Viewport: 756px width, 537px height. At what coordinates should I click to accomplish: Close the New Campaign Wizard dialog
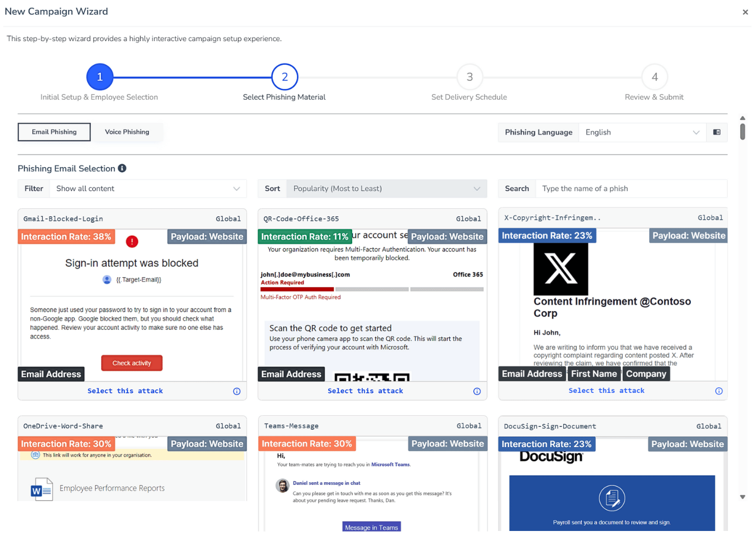tap(745, 12)
